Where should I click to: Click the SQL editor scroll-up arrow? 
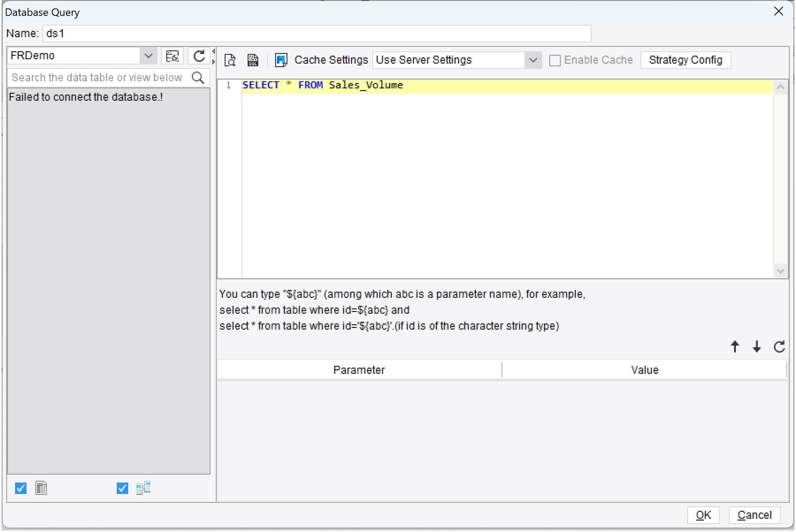(x=781, y=87)
